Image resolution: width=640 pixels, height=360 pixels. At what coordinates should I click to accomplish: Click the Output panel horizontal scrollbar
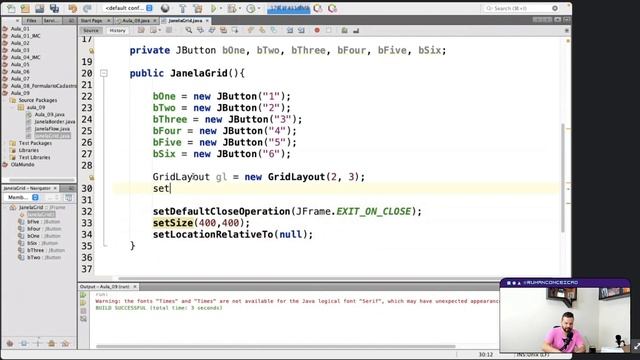[276, 347]
